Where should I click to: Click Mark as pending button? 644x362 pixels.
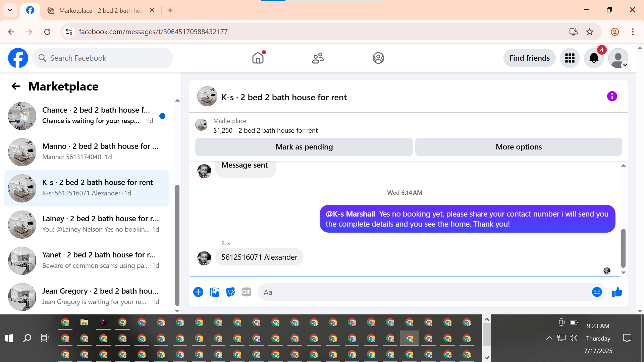304,147
